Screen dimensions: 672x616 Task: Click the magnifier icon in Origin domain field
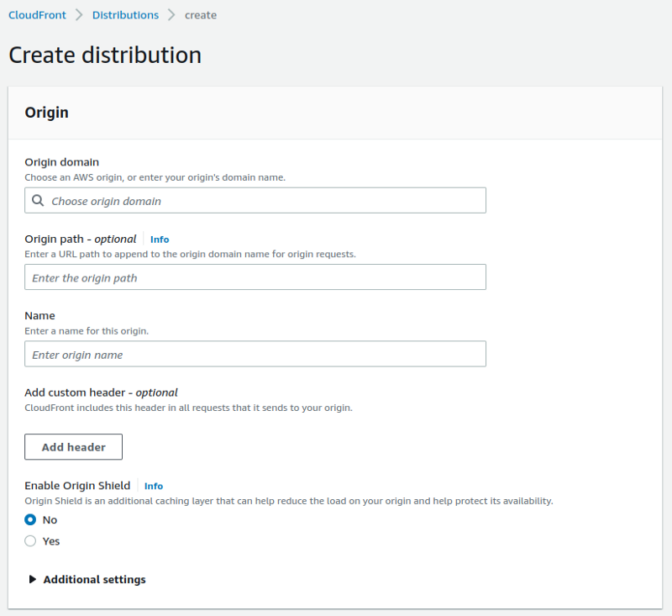(x=38, y=201)
